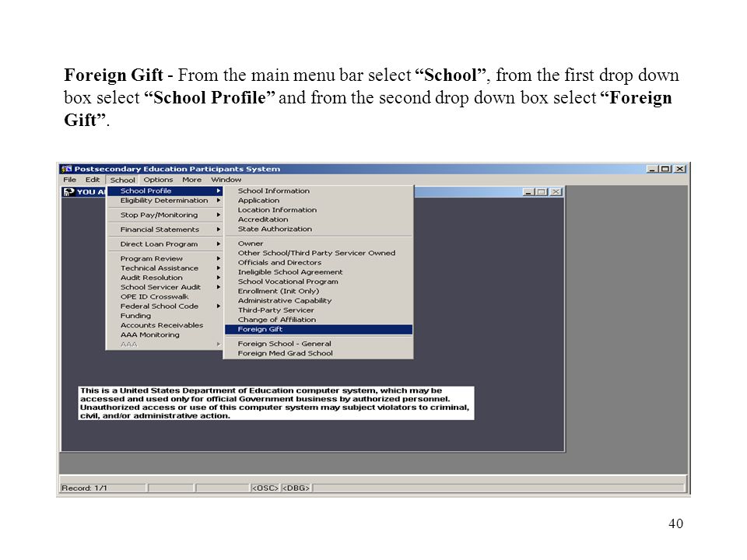Click the <DBG> status bar indicator
The image size is (747, 560).
[x=296, y=488]
